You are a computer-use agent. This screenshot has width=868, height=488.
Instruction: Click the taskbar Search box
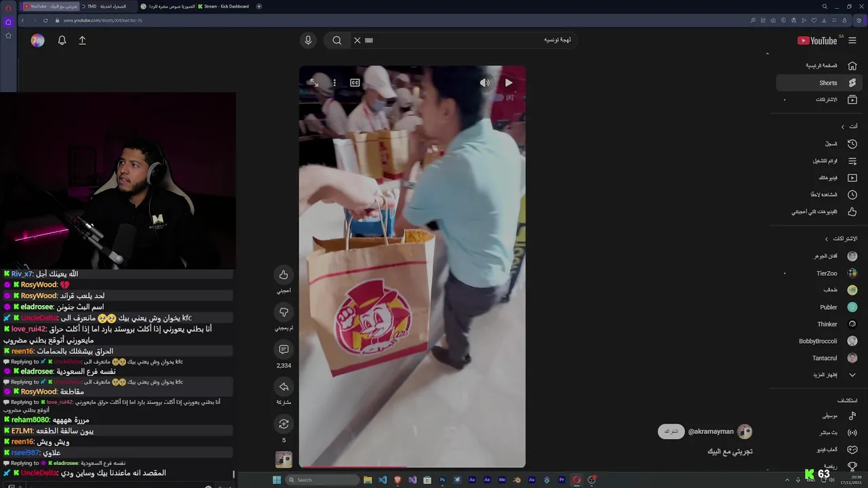[x=322, y=480]
